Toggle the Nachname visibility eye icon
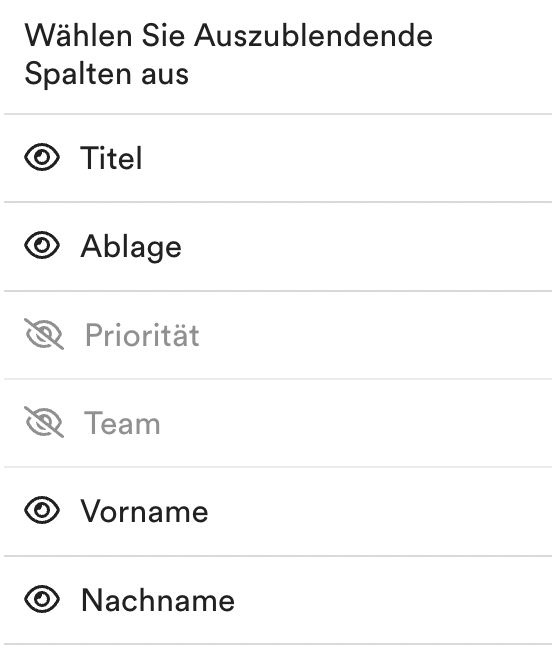Screen dimensions: 552x662 [42, 599]
